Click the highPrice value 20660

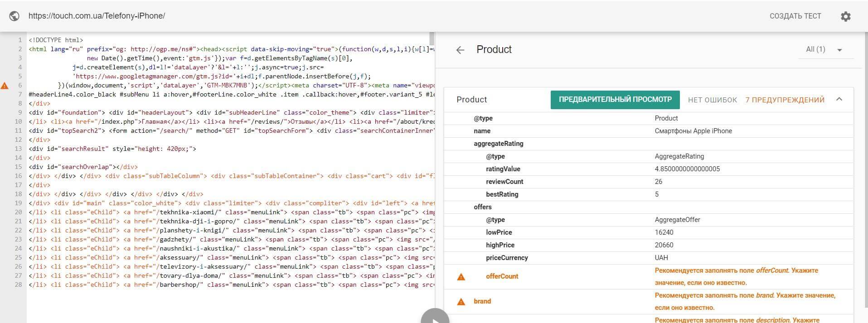664,245
